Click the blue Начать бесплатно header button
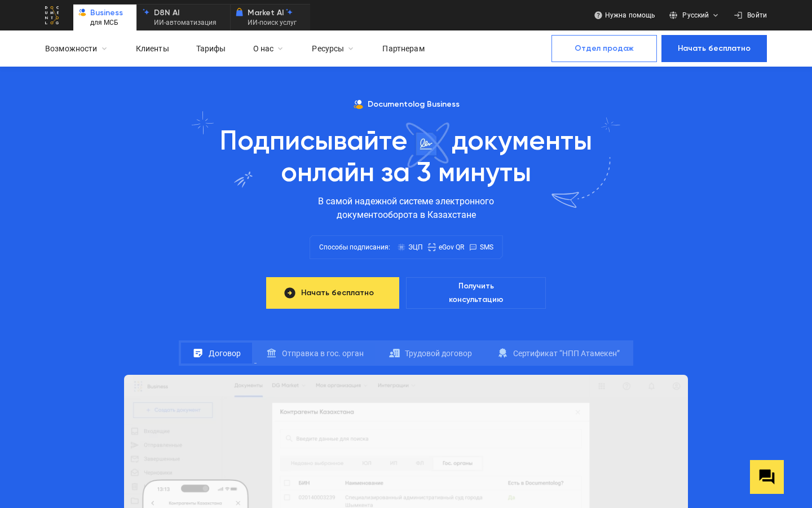The width and height of the screenshot is (812, 508). 714,49
